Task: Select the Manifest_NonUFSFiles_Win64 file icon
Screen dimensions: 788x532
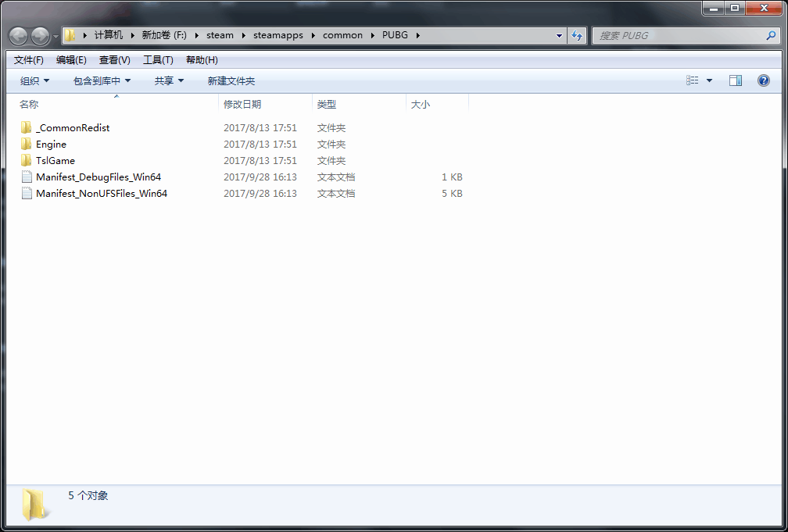Action: coord(27,194)
